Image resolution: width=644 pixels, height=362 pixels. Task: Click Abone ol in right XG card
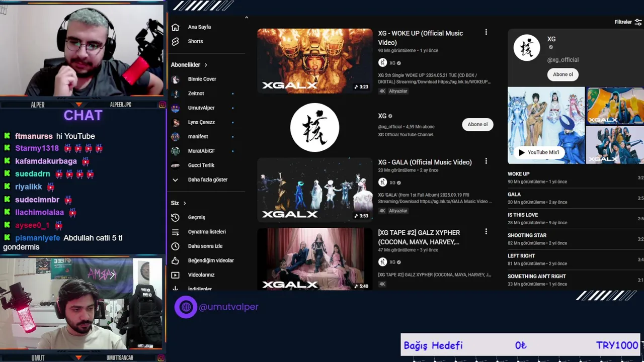pos(562,74)
